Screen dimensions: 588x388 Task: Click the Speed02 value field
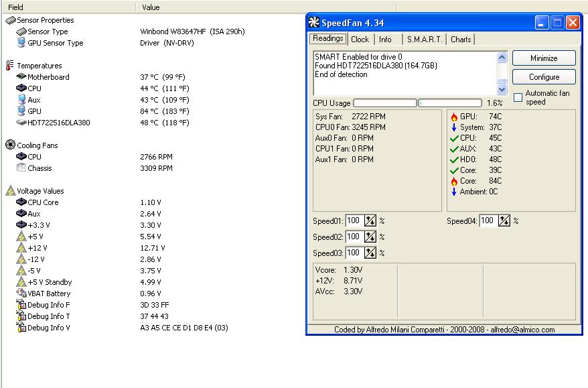[354, 237]
